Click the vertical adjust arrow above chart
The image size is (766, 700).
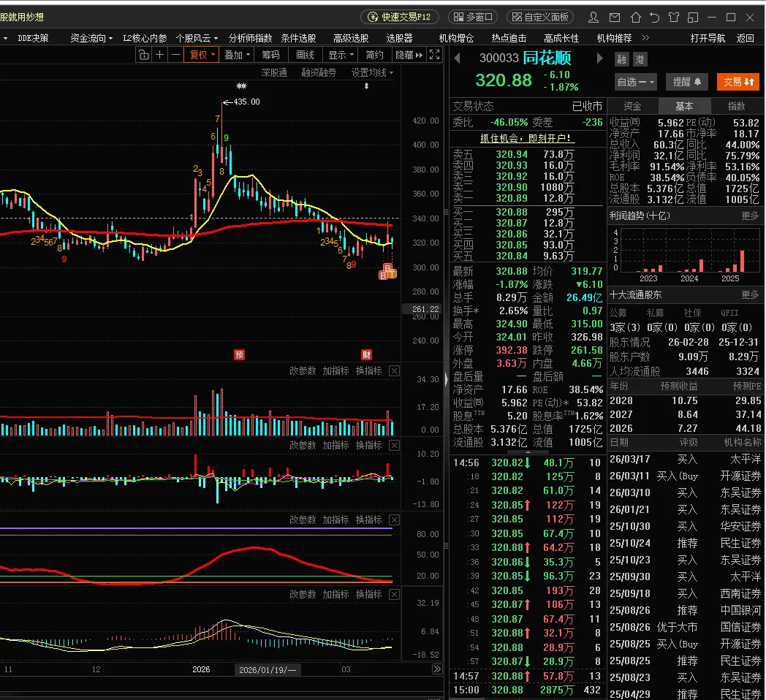tap(366, 86)
